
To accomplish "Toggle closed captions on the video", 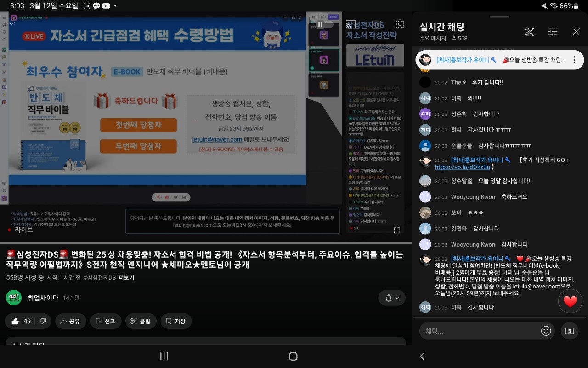I will (x=376, y=24).
